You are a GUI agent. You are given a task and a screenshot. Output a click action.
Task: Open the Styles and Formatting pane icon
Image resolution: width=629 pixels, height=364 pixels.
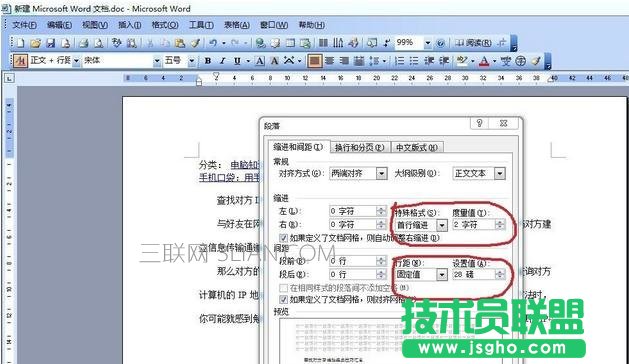[x=20, y=61]
